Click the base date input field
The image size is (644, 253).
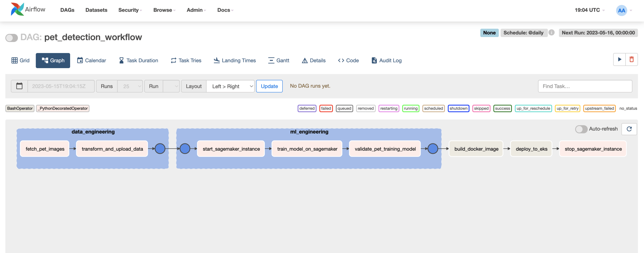(61, 86)
